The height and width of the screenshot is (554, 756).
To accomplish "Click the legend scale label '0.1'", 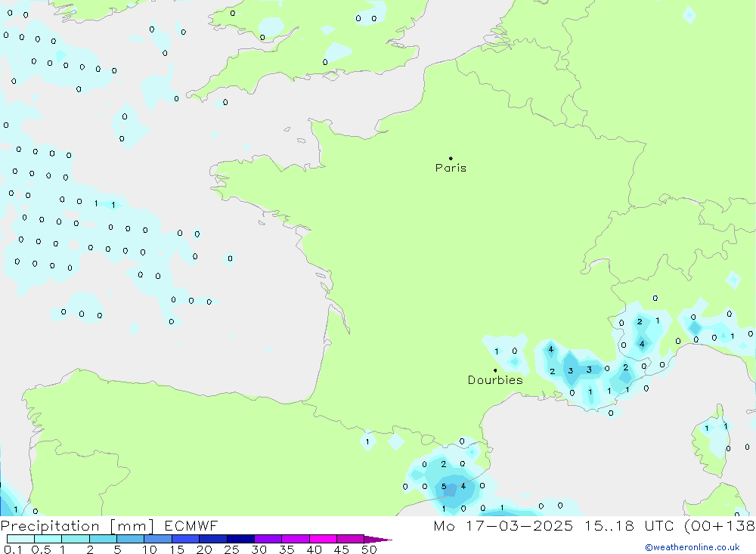I will (13, 549).
